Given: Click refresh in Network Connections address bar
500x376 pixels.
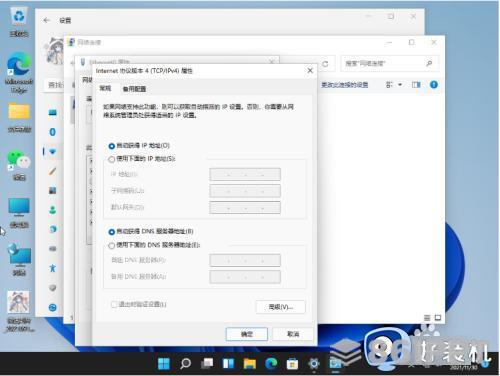Looking at the screenshot, I should 325,64.
